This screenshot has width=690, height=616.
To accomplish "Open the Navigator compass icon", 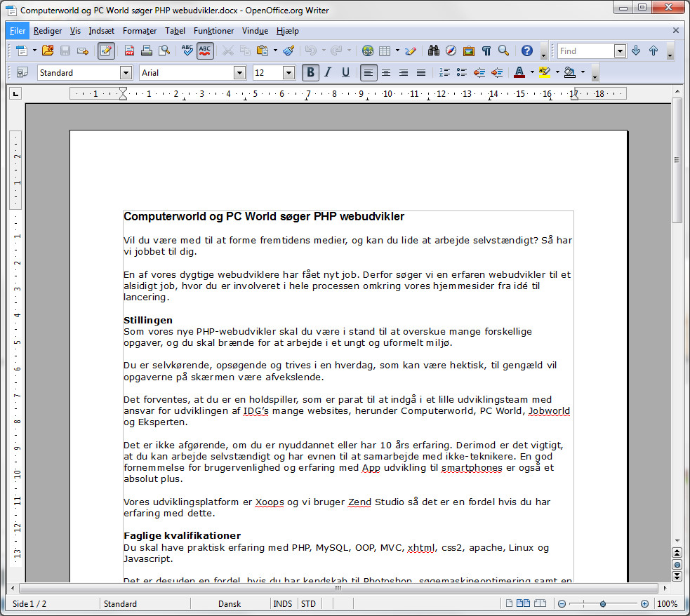I will tap(451, 51).
